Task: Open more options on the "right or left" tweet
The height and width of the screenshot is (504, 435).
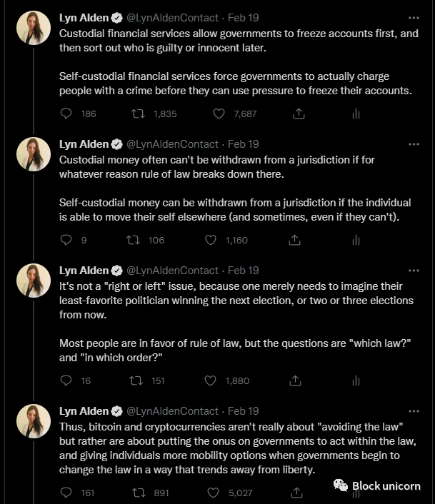Action: 414,271
